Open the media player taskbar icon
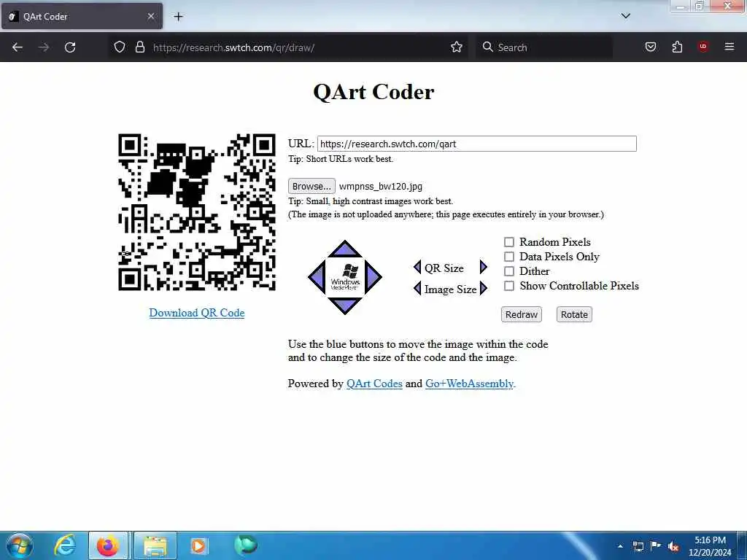Viewport: 747px width, 560px height. pyautogui.click(x=198, y=545)
